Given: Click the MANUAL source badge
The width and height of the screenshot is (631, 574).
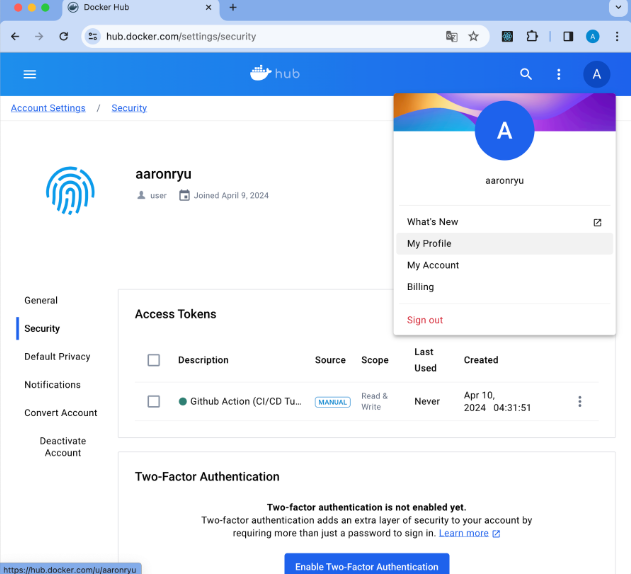Looking at the screenshot, I should (x=332, y=402).
